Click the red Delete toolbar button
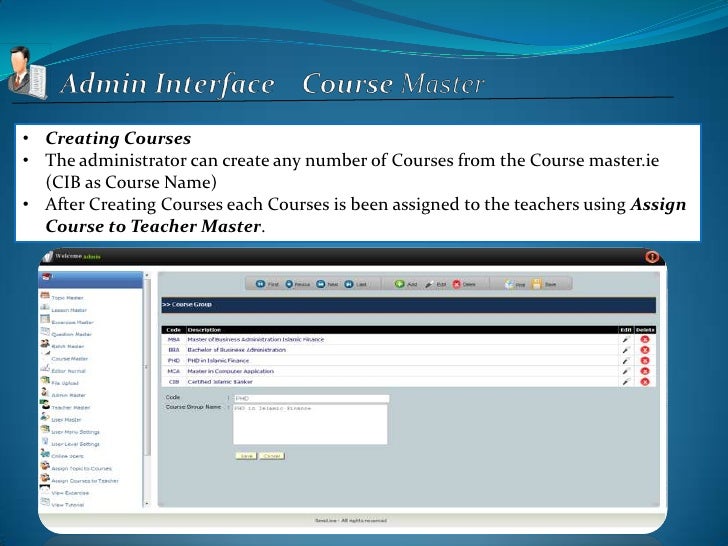Image resolution: width=728 pixels, height=546 pixels. (464, 284)
